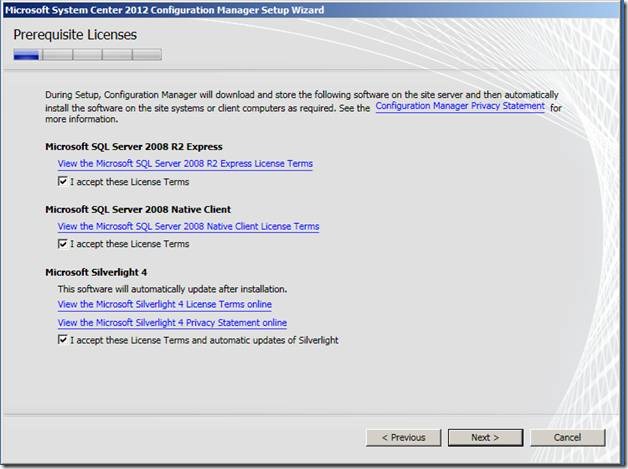Go back with the Previous button
This screenshot has width=628, height=469.
pyautogui.click(x=404, y=437)
